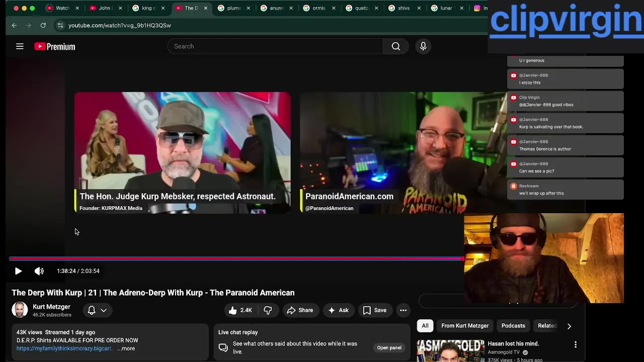
Task: Click chat message 'Kurp is salivating over that book.'
Action: click(566, 123)
